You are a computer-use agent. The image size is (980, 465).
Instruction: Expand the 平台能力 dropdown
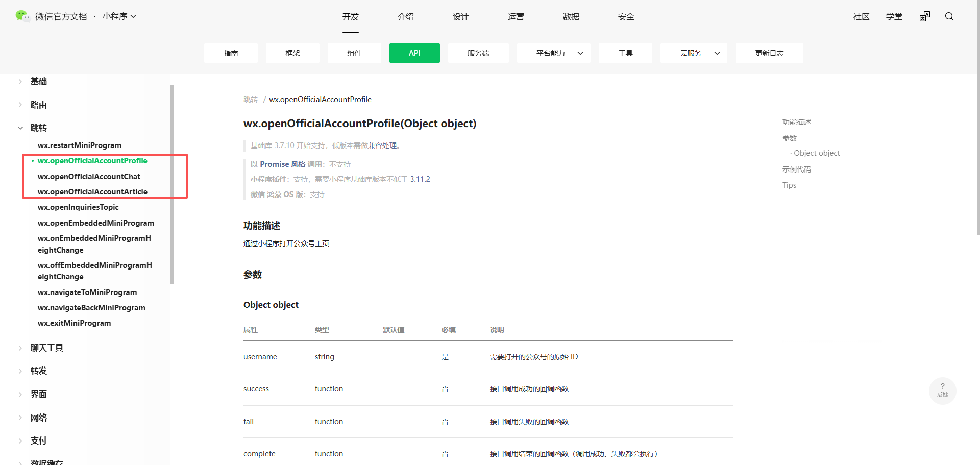pos(554,53)
